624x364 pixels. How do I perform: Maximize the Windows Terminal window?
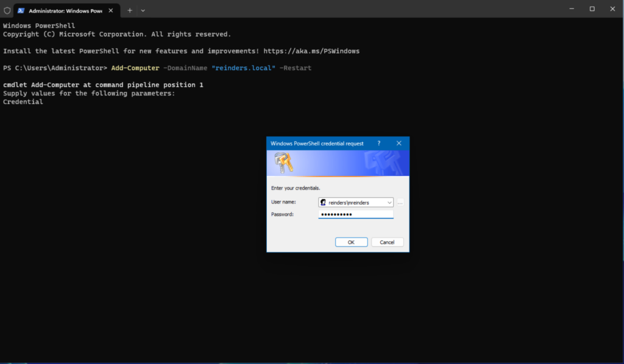(x=592, y=9)
